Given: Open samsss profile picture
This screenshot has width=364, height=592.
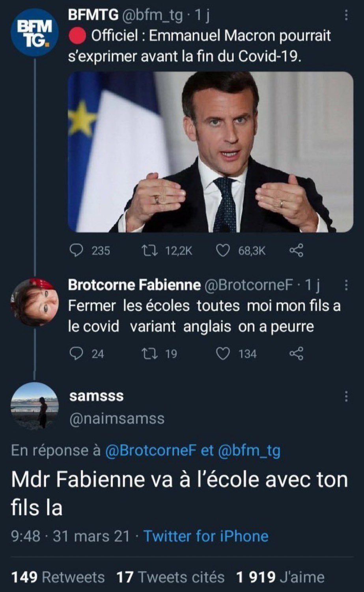Looking at the screenshot, I should [34, 406].
